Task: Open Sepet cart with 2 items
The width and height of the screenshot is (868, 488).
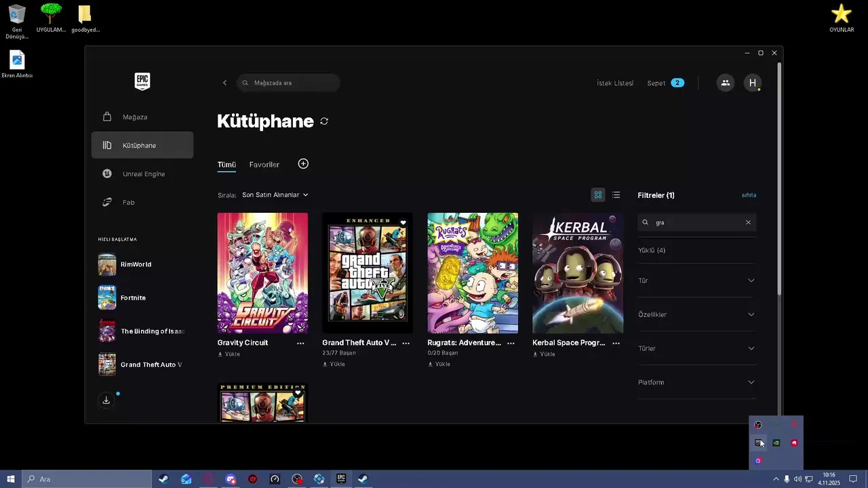Action: (665, 83)
